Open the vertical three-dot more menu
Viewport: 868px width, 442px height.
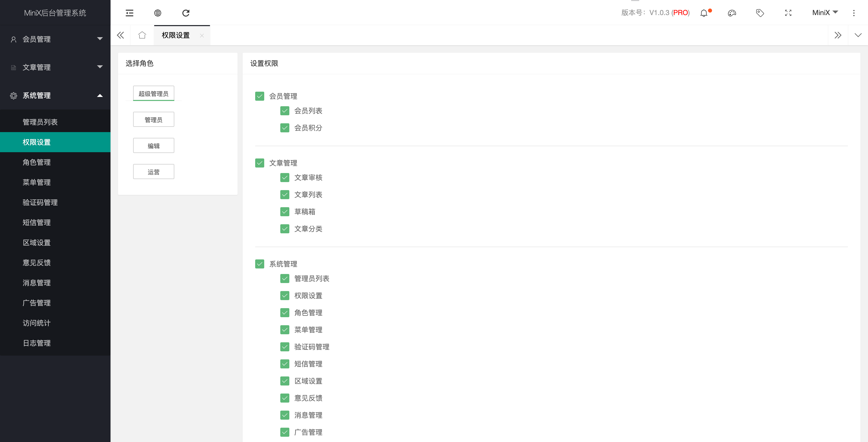point(853,13)
